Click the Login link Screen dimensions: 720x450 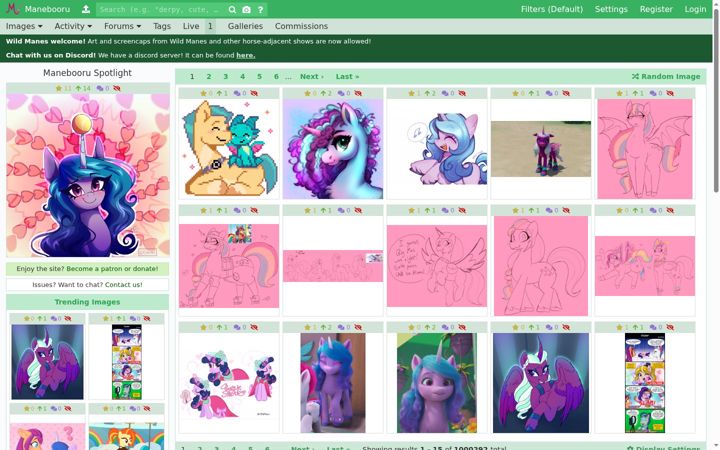695,9
